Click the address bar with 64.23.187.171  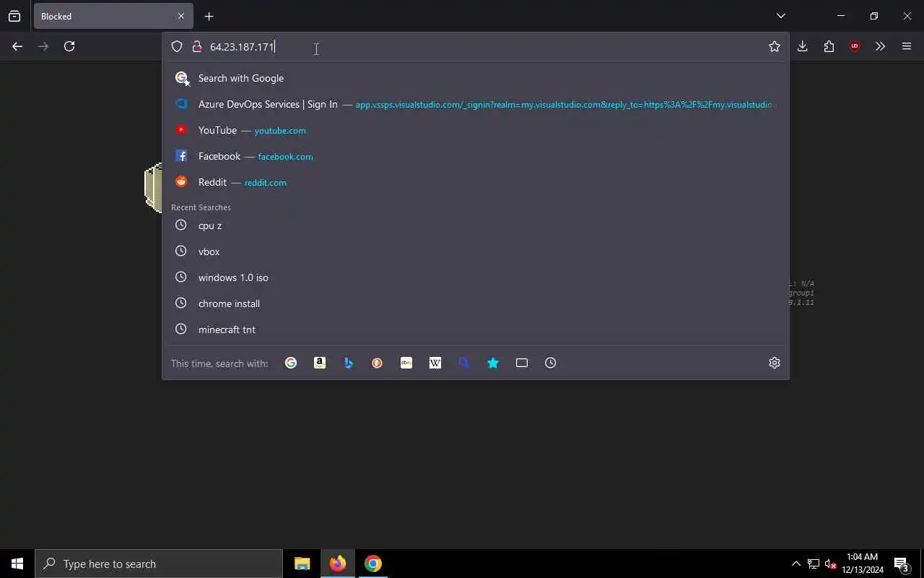(x=476, y=46)
